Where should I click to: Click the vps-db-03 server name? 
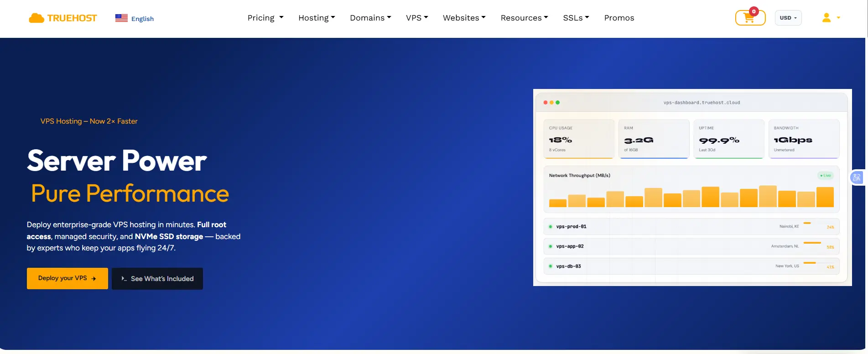pos(569,266)
